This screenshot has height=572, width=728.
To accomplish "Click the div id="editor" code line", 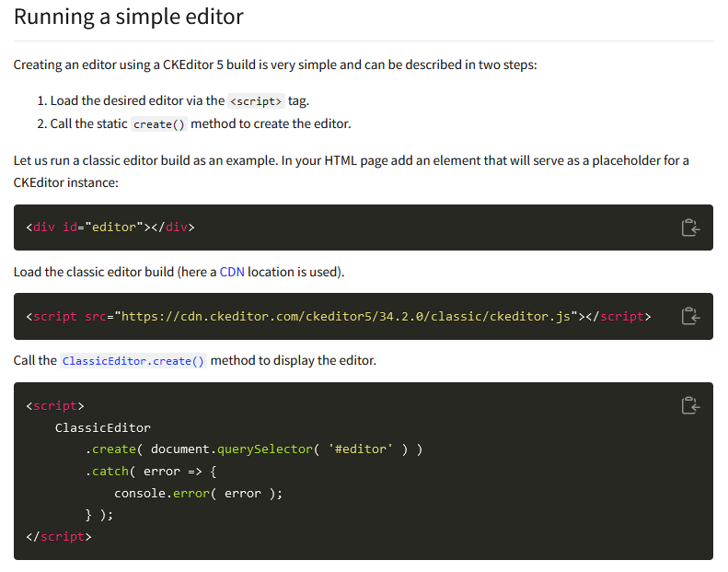I will pyautogui.click(x=110, y=228).
